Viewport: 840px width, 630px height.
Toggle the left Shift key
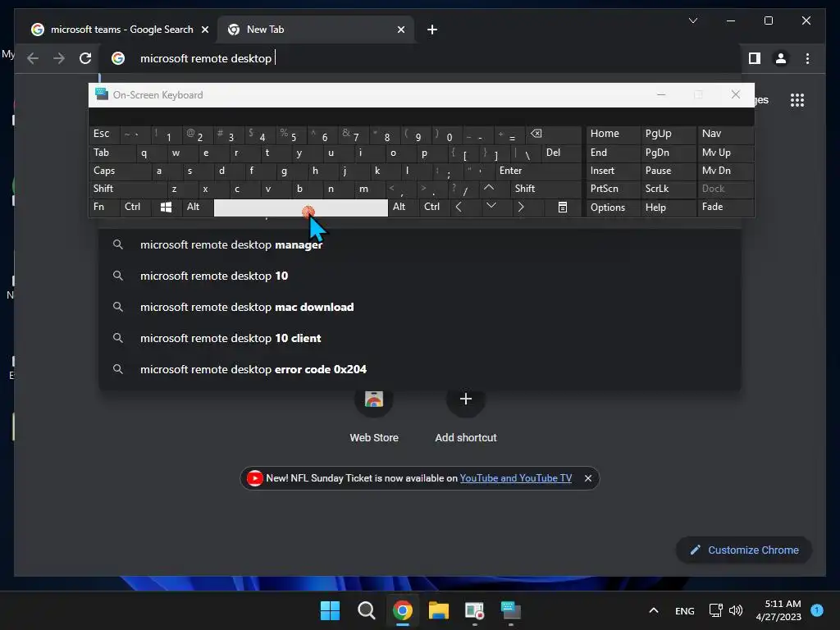click(128, 189)
